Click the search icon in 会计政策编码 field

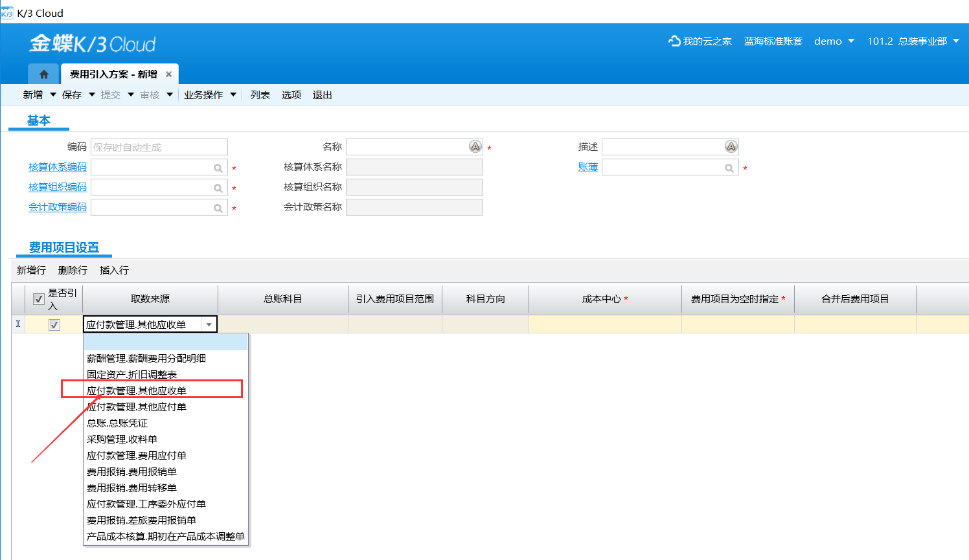[218, 208]
